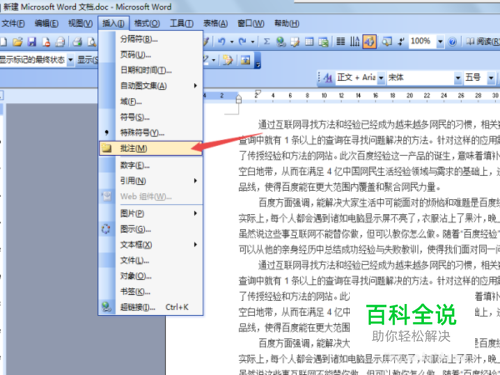Choose 特殊符号(Y) entry
This screenshot has height=375, width=500.
(x=151, y=133)
